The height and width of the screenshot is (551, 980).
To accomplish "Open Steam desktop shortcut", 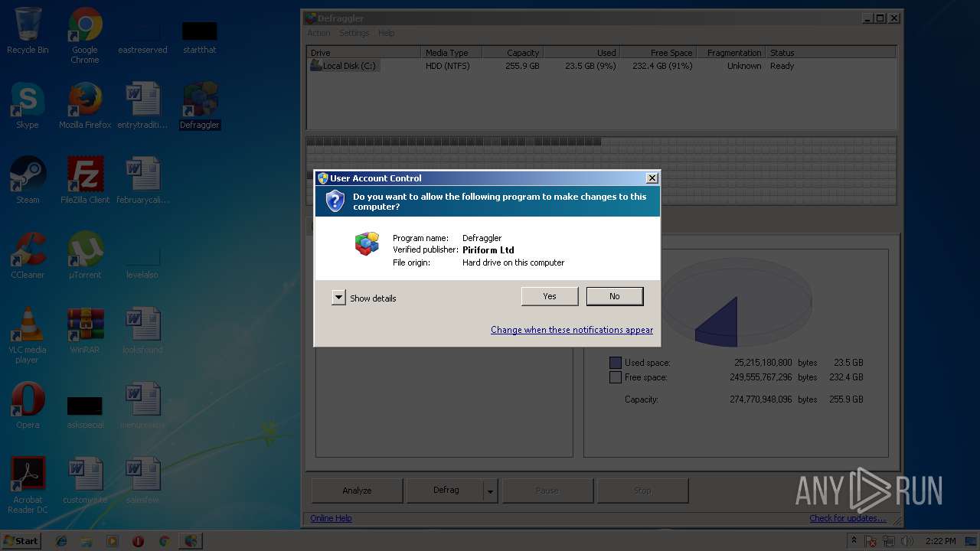I will (x=28, y=181).
